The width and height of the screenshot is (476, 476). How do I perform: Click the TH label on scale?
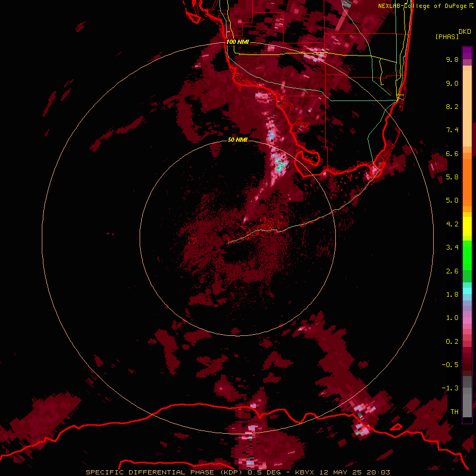454,412
